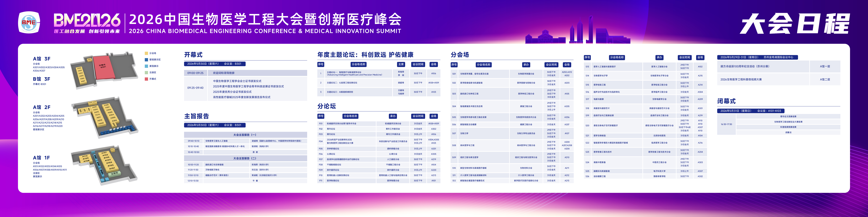Click the 茶歇 break row
The image size is (868, 217).
tap(245, 152)
